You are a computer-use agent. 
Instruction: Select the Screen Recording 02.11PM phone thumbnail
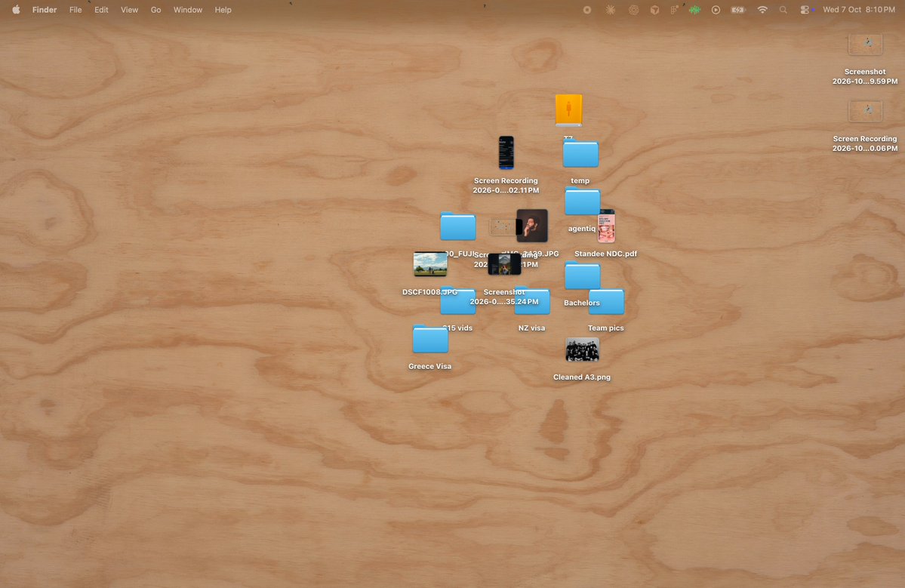pos(506,152)
